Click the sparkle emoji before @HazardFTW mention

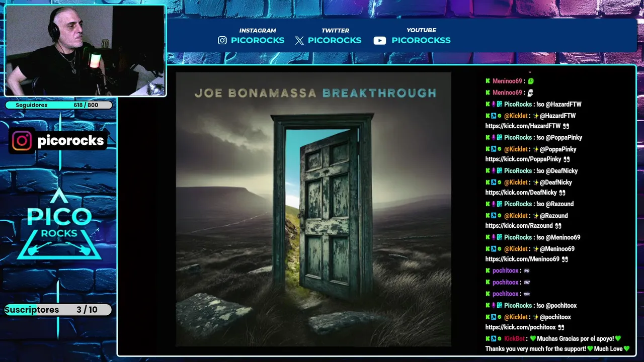[536, 116]
